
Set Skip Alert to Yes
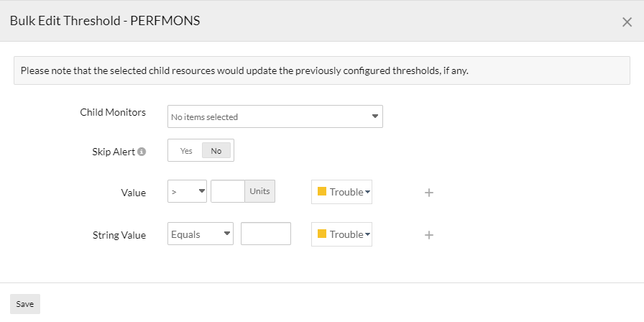[186, 151]
